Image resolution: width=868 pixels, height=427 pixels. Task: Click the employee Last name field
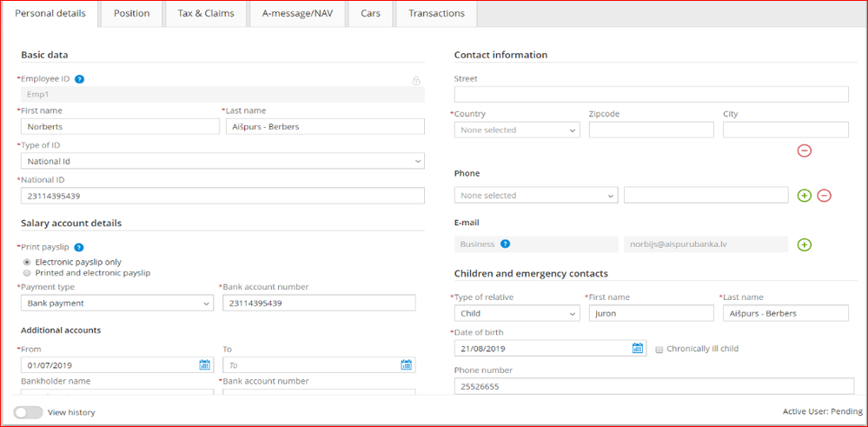(326, 126)
